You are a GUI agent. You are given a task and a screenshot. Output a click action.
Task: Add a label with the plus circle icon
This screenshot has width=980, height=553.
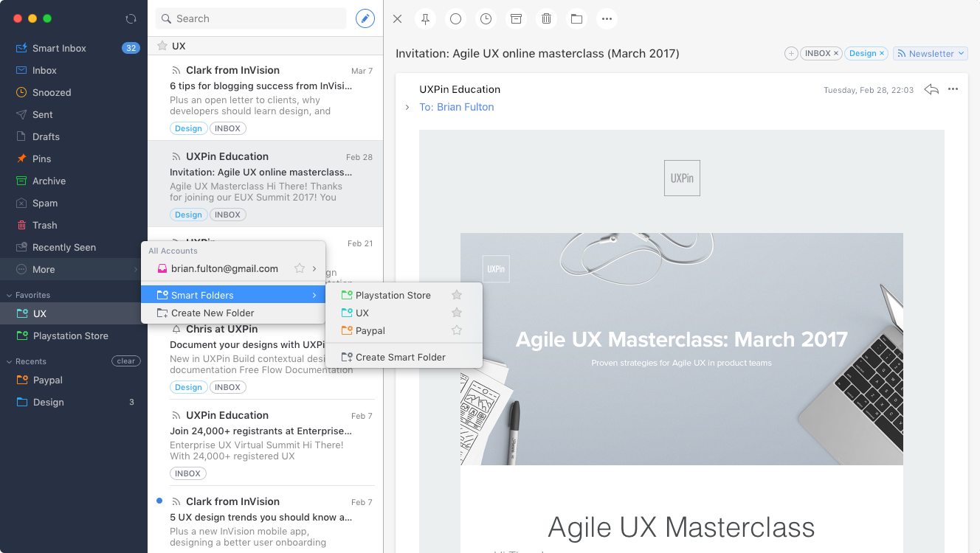coord(791,53)
